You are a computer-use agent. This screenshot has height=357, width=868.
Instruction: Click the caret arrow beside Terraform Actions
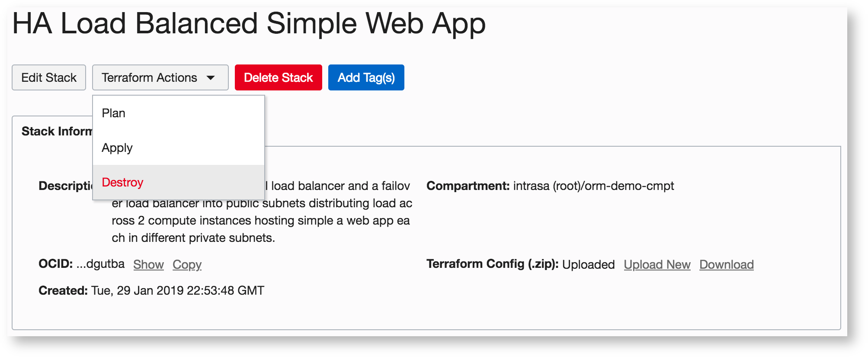[211, 78]
